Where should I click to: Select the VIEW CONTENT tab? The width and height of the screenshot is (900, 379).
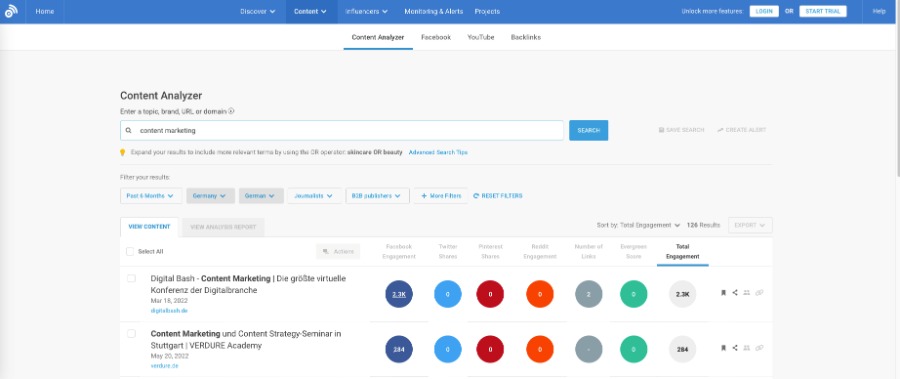pos(149,227)
